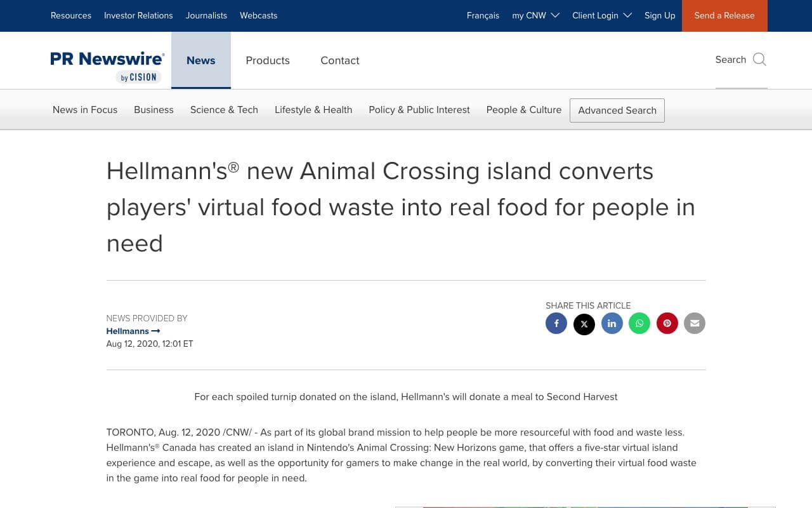Expand the Client Login dropdown
Screen dimensions: 812x508
[x=601, y=15]
